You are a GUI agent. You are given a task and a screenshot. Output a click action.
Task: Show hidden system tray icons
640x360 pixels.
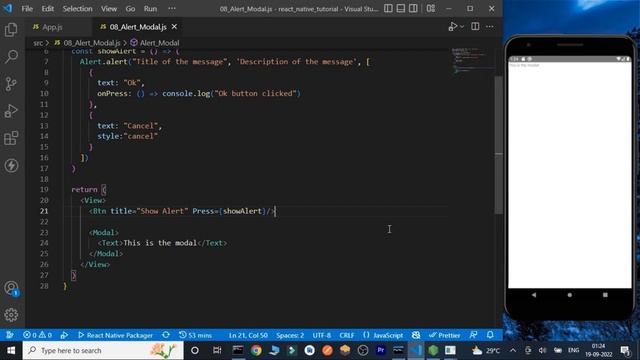coord(513,351)
